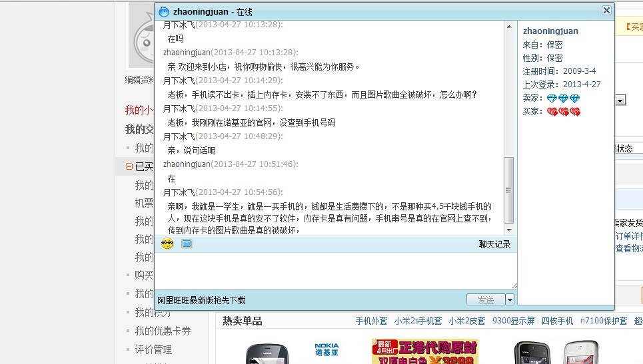Click the buyer red heart rating icons

click(564, 112)
